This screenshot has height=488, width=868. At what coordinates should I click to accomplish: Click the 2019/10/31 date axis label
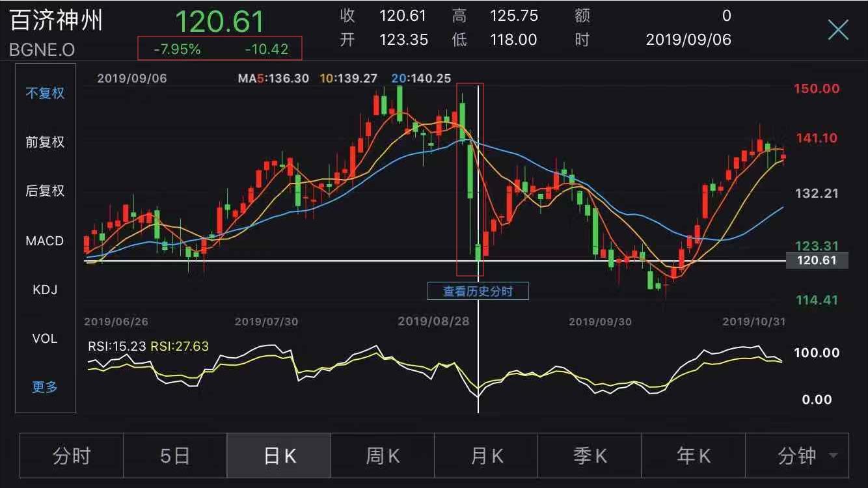tap(753, 321)
